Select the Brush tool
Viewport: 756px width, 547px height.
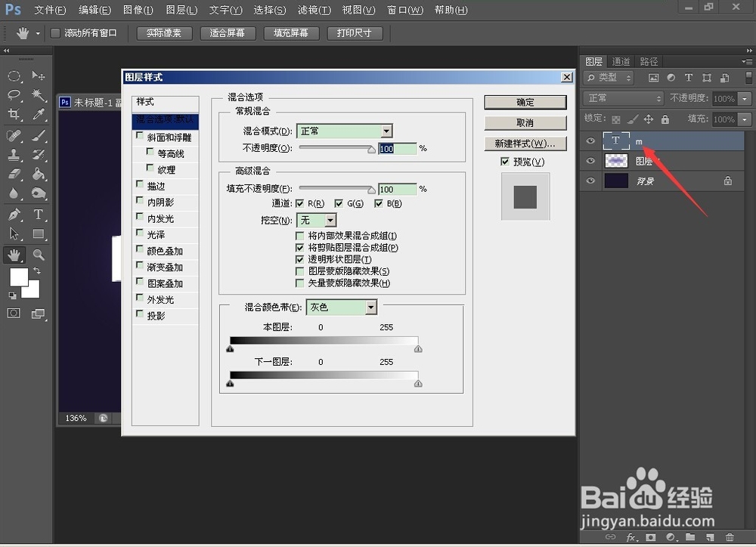[38, 135]
